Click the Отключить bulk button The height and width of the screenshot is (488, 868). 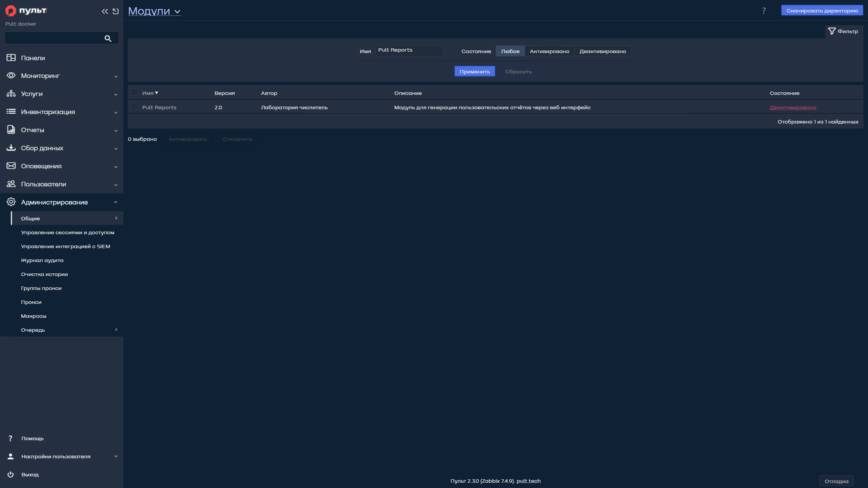[x=237, y=139]
